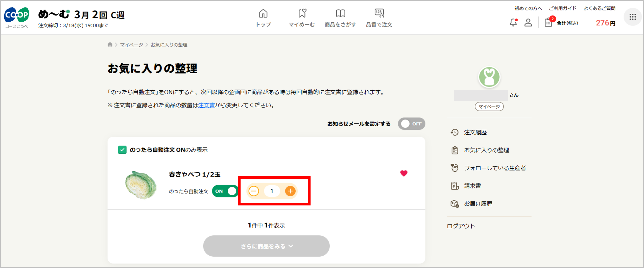
Task: Open the notification bell
Action: pos(514,23)
